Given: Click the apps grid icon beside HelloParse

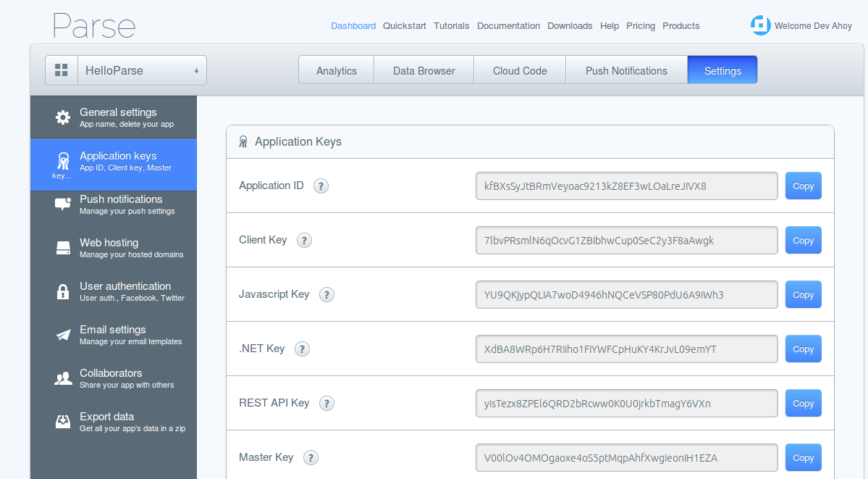Looking at the screenshot, I should [62, 70].
